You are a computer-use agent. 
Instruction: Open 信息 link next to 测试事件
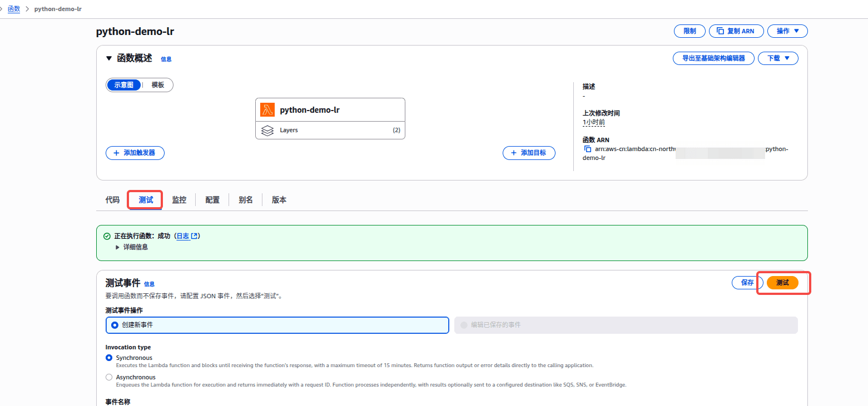[149, 284]
